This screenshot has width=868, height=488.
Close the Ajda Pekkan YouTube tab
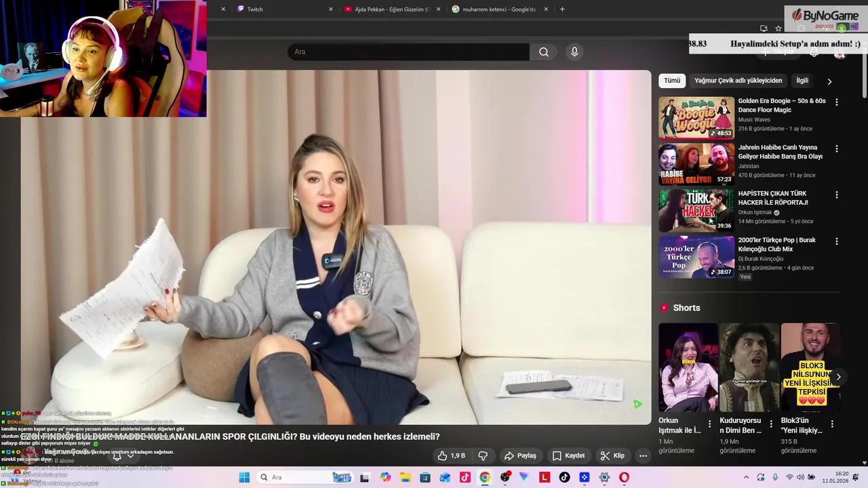tap(438, 9)
